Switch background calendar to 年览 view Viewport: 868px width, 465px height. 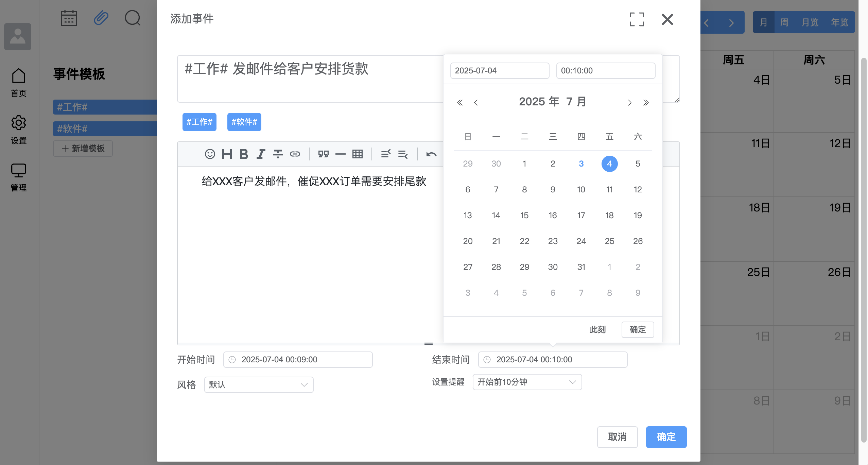[x=839, y=22]
